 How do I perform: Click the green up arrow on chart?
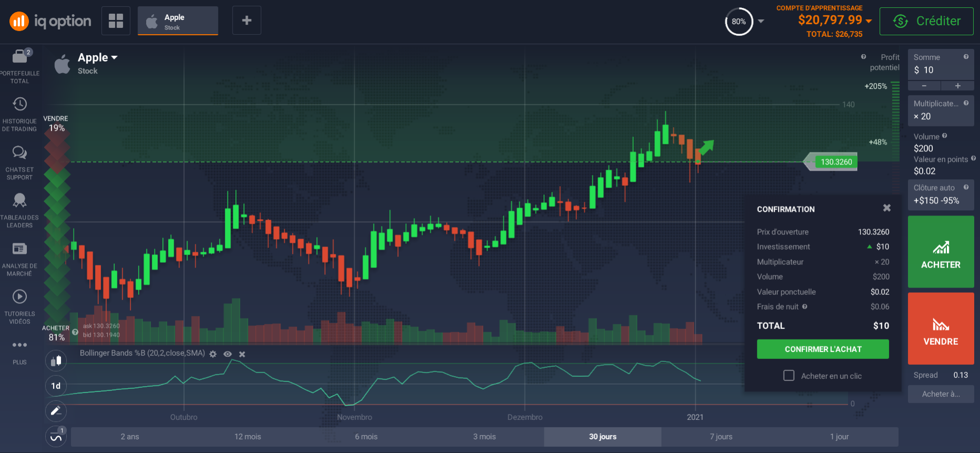tap(707, 147)
